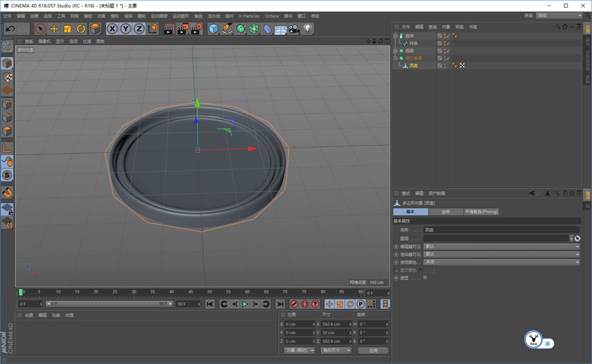Click the 应用 apply button

373,350
